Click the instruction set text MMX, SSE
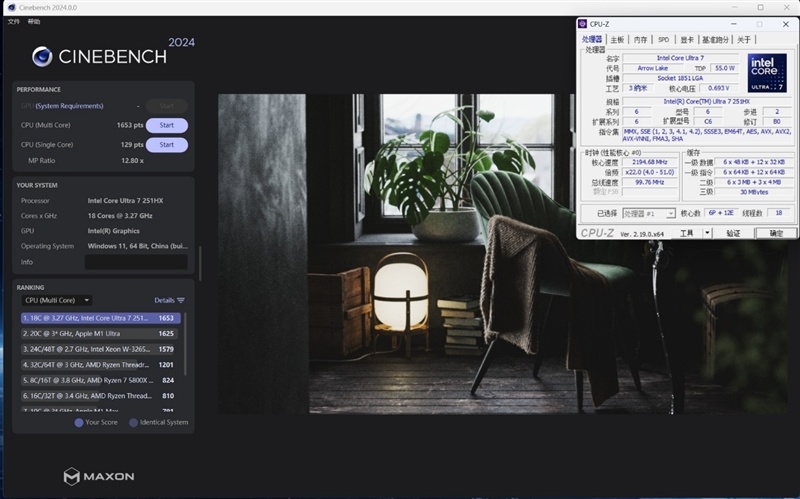The image size is (800, 499). pos(706,135)
